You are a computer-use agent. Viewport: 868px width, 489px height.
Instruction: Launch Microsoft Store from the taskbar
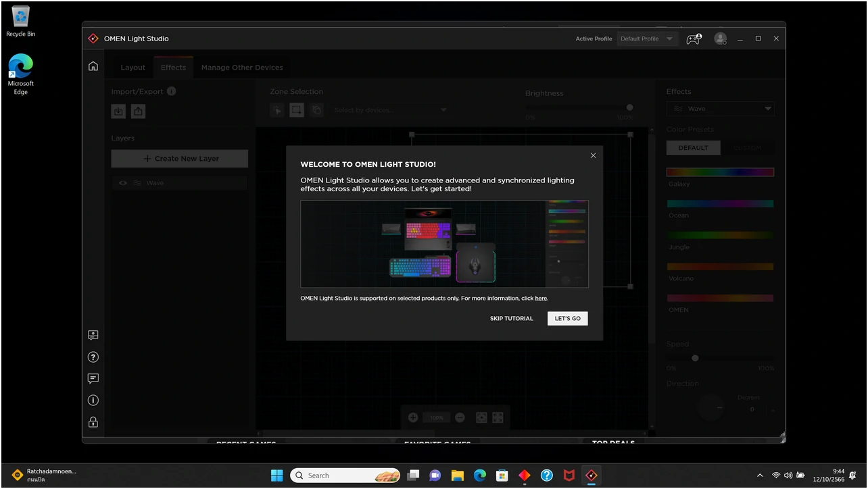tap(502, 475)
